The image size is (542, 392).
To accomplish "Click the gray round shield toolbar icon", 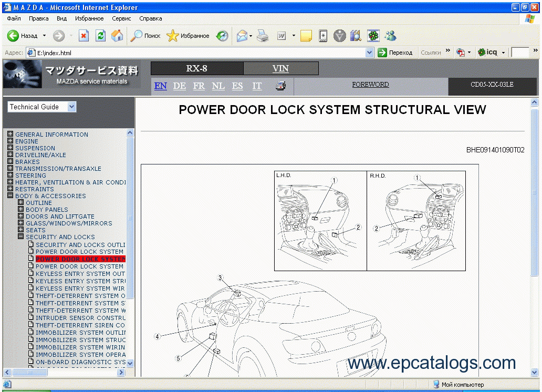I will [339, 36].
